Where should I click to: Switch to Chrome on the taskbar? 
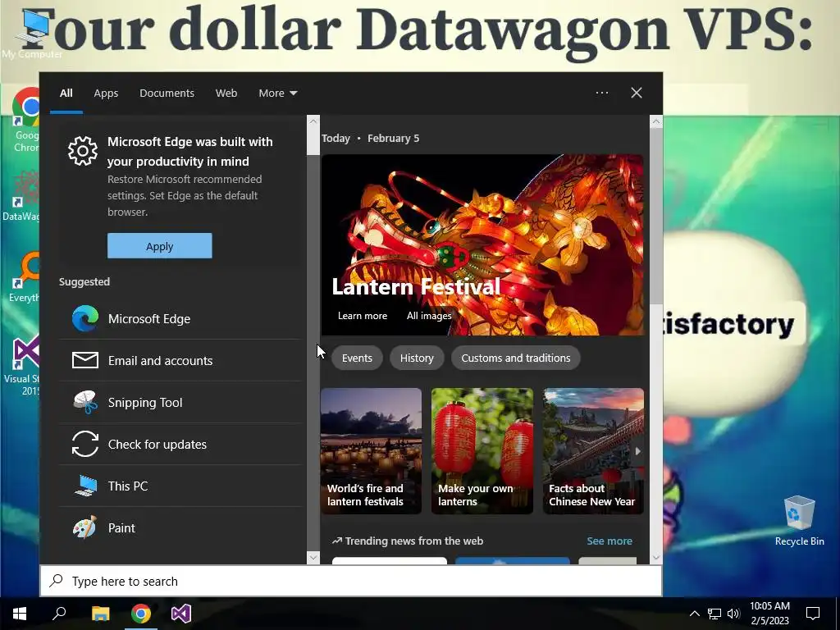coord(141,614)
